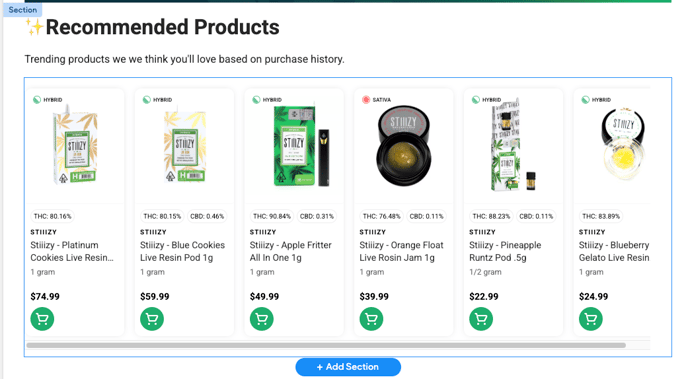Add Blue Cookies Live Resin Pod to cart
The height and width of the screenshot is (379, 688).
152,319
